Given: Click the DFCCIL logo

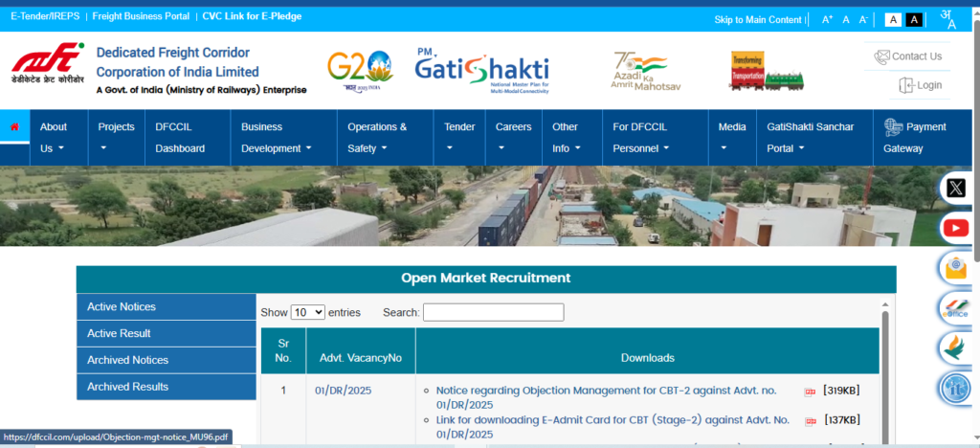Looking at the screenshot, I should tap(48, 68).
